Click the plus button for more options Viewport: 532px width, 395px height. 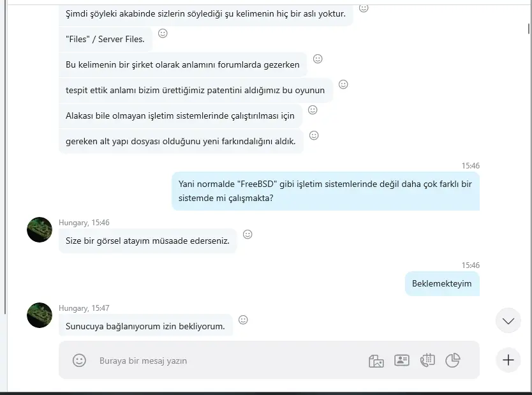(508, 360)
